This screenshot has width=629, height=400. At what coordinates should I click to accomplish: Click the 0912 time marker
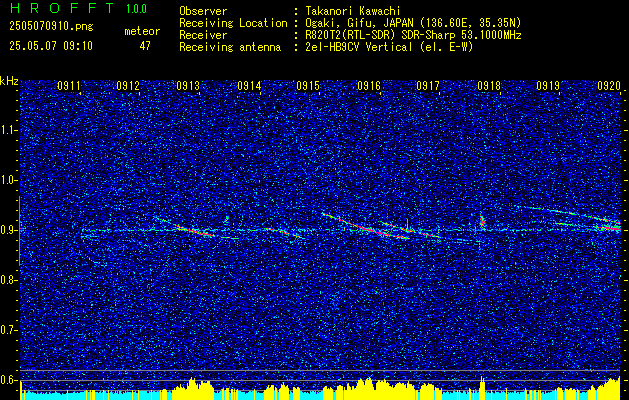coord(128,86)
